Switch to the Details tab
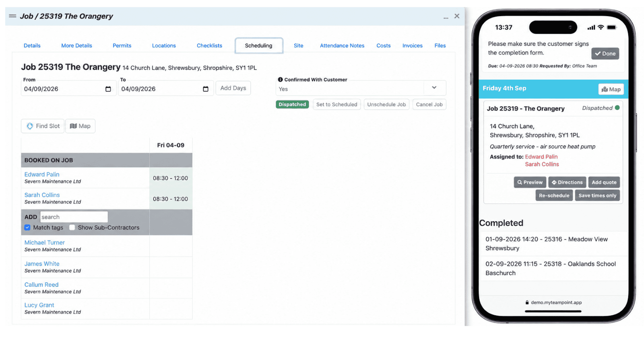This screenshot has width=644, height=362. tap(32, 46)
